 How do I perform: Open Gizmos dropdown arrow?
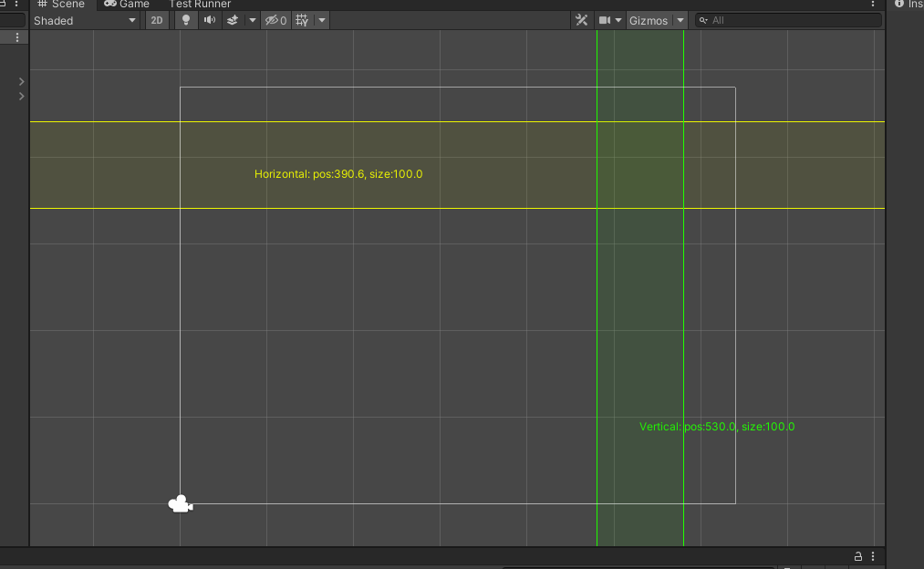(680, 20)
